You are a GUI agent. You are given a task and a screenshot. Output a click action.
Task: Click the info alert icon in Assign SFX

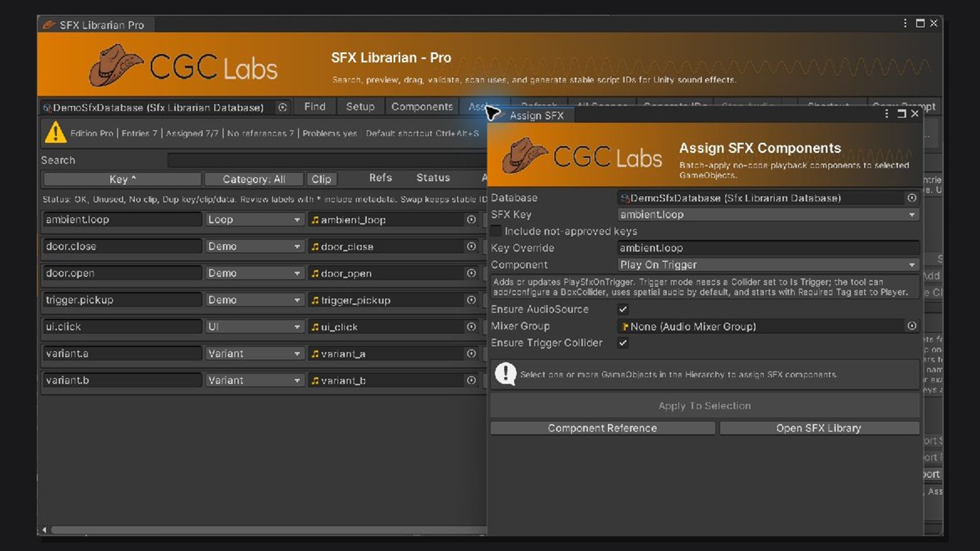(505, 373)
